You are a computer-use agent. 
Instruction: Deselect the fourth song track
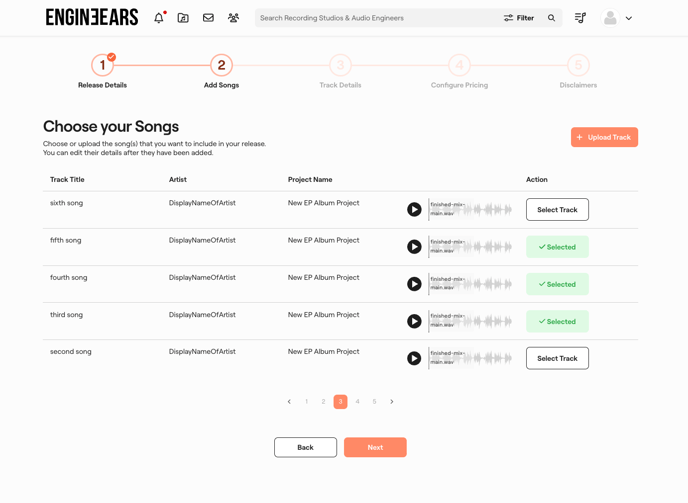[x=557, y=284]
